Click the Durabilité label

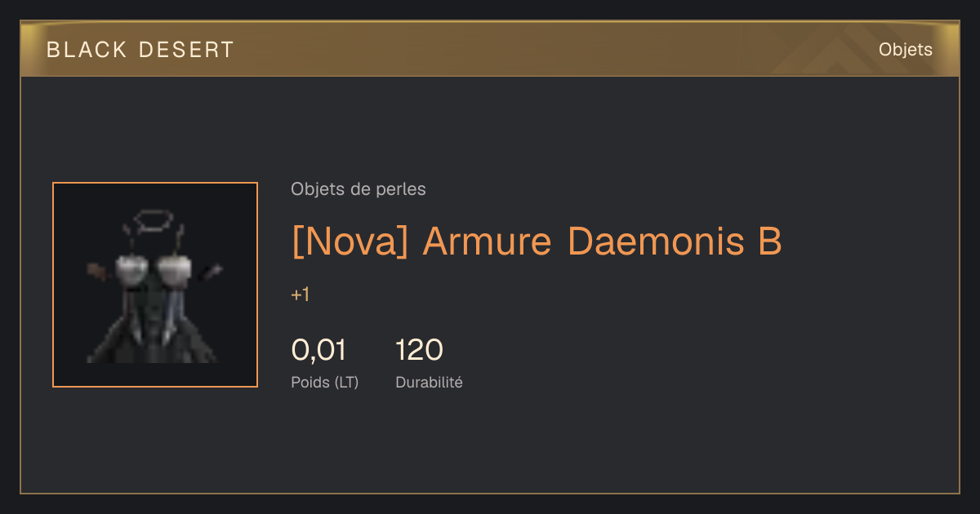click(429, 382)
